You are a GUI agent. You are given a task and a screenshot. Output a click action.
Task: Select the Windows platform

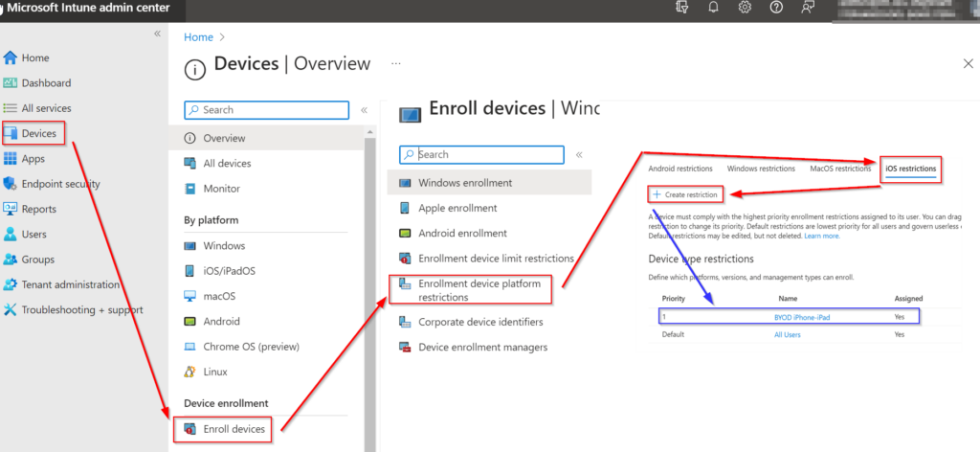click(x=214, y=246)
